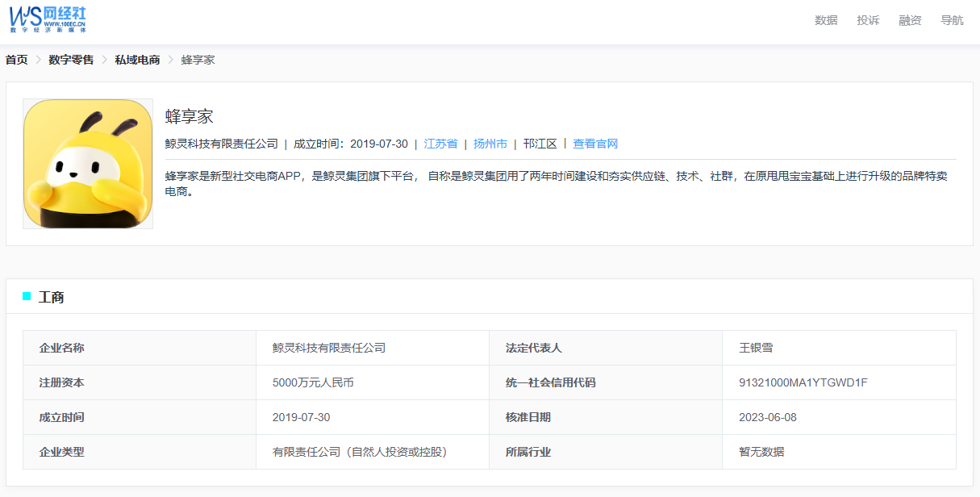Open the 投诉 navigation item

(868, 20)
